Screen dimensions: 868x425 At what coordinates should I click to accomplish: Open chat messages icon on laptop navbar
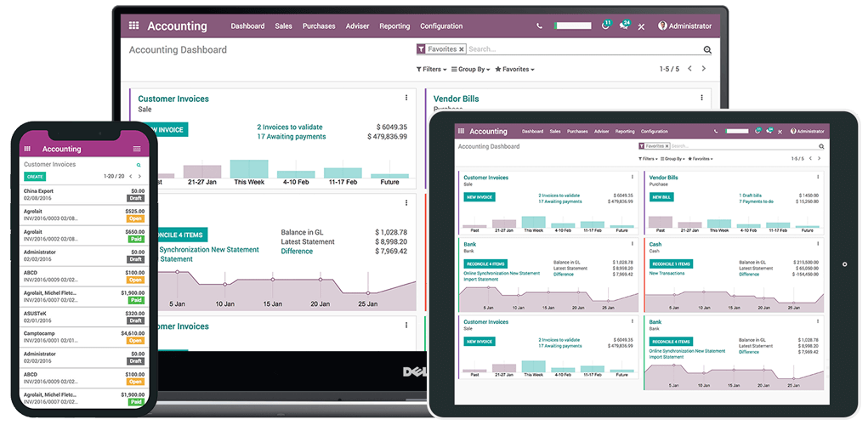[624, 25]
